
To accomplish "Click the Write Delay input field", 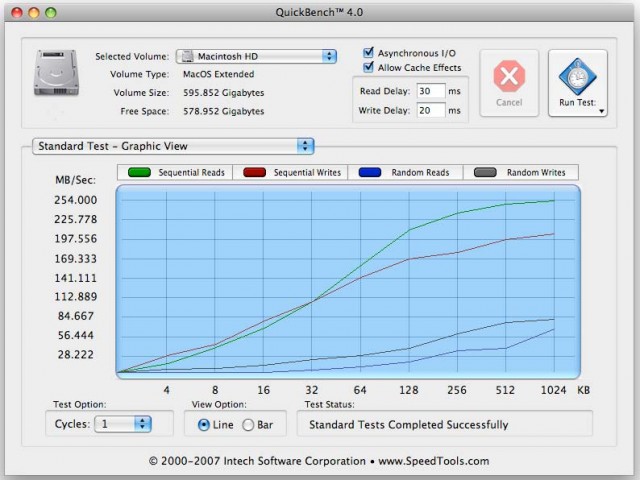I will pos(431,110).
